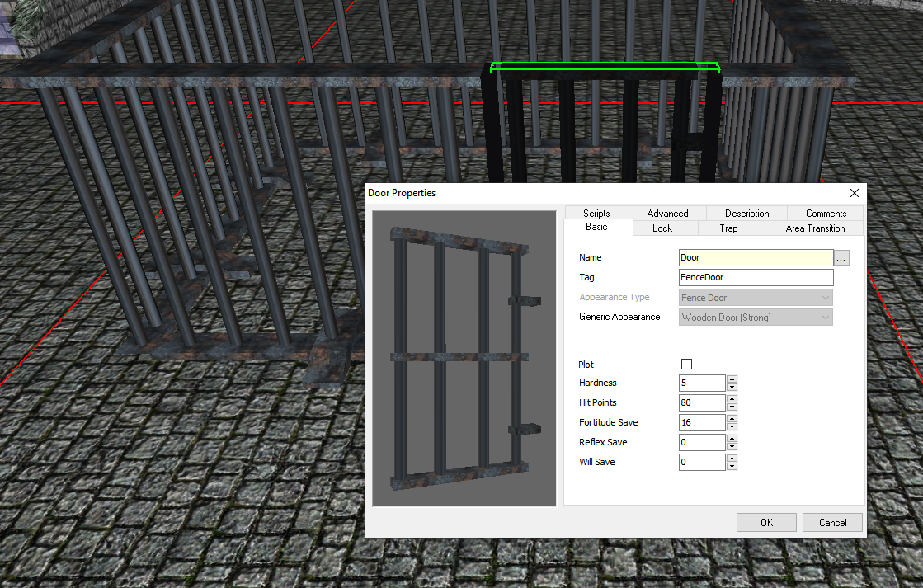The height and width of the screenshot is (588, 923).
Task: Click the Fortitude Save value field
Action: 702,422
